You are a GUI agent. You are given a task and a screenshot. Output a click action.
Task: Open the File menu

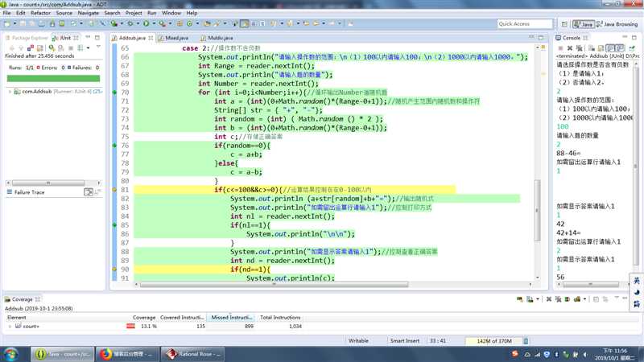(x=7, y=13)
